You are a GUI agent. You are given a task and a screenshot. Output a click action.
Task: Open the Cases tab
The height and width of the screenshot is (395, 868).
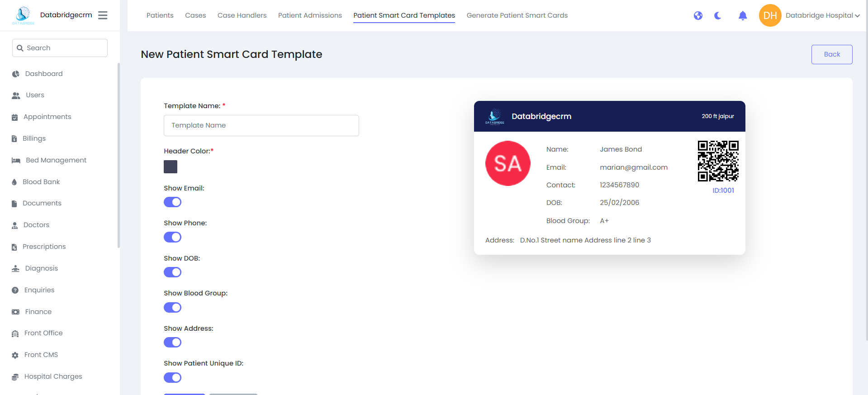click(195, 15)
